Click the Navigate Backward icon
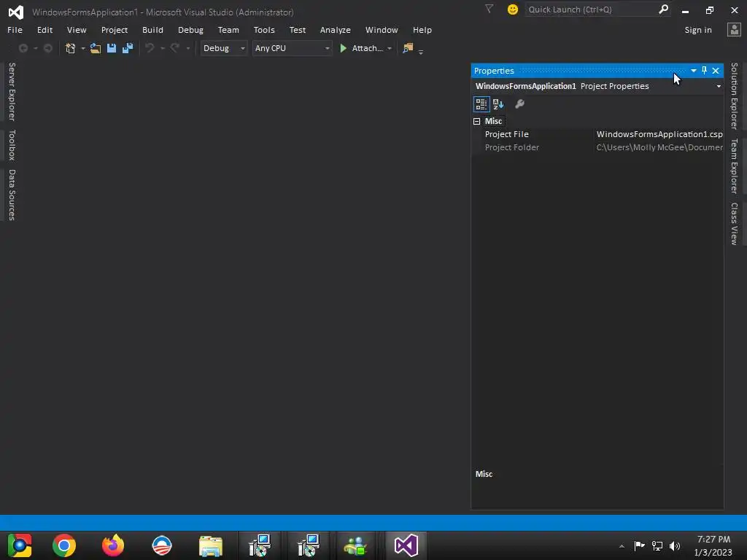The image size is (747, 560). [23, 48]
